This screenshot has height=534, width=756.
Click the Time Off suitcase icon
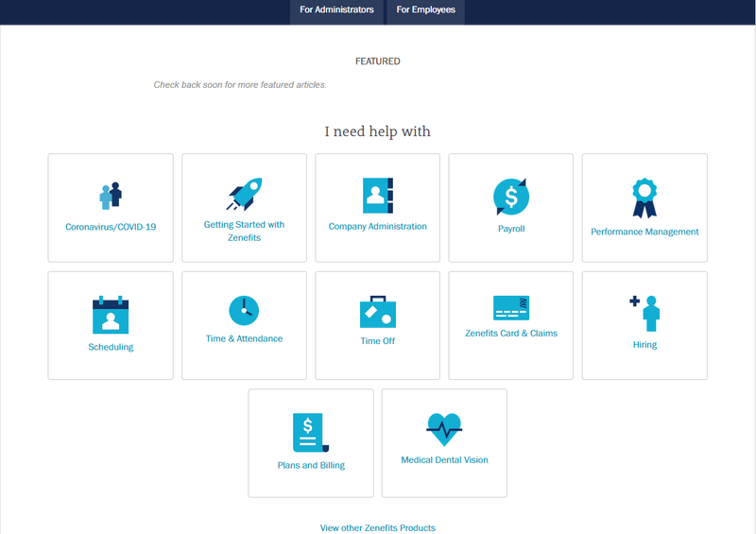pyautogui.click(x=377, y=312)
